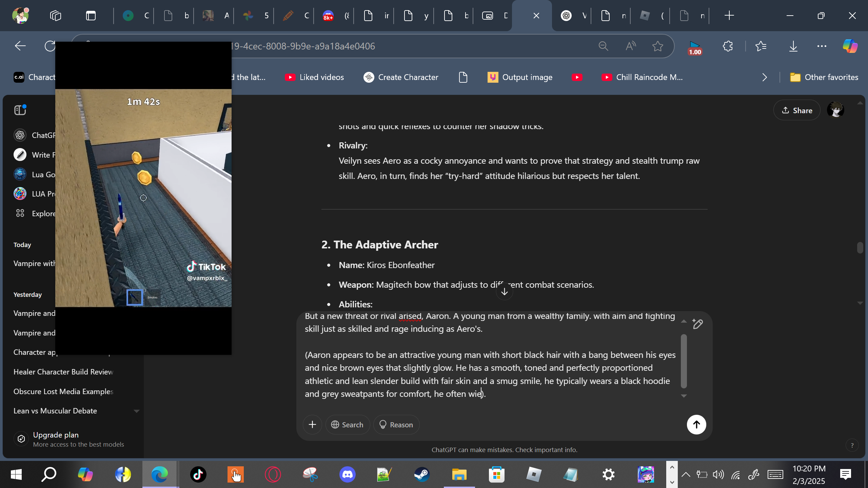Show hidden system tray icons
This screenshot has height=488, width=868.
pyautogui.click(x=686, y=474)
